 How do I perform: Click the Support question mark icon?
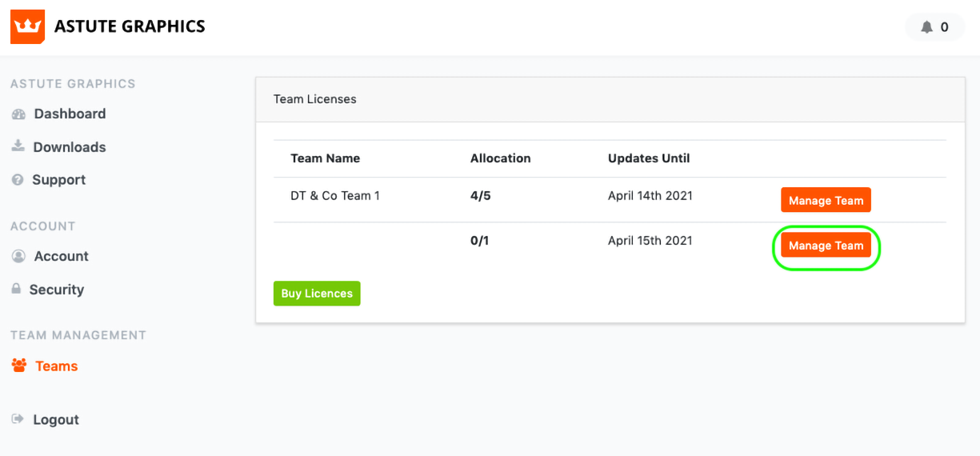point(18,181)
